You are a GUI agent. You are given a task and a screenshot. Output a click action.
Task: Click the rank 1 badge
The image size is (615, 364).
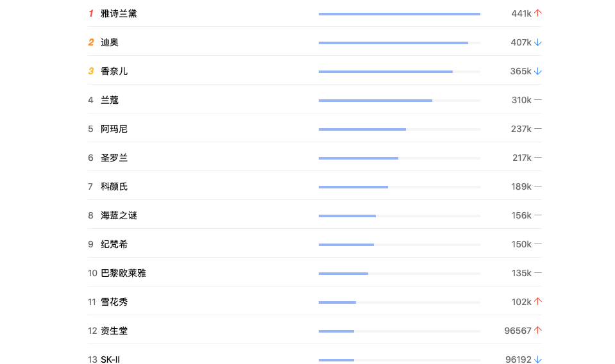tap(91, 13)
